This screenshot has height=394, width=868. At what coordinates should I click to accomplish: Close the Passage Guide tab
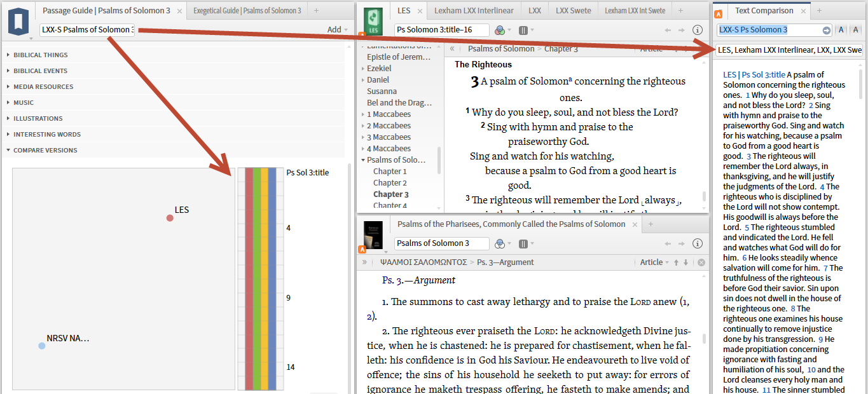(x=179, y=11)
